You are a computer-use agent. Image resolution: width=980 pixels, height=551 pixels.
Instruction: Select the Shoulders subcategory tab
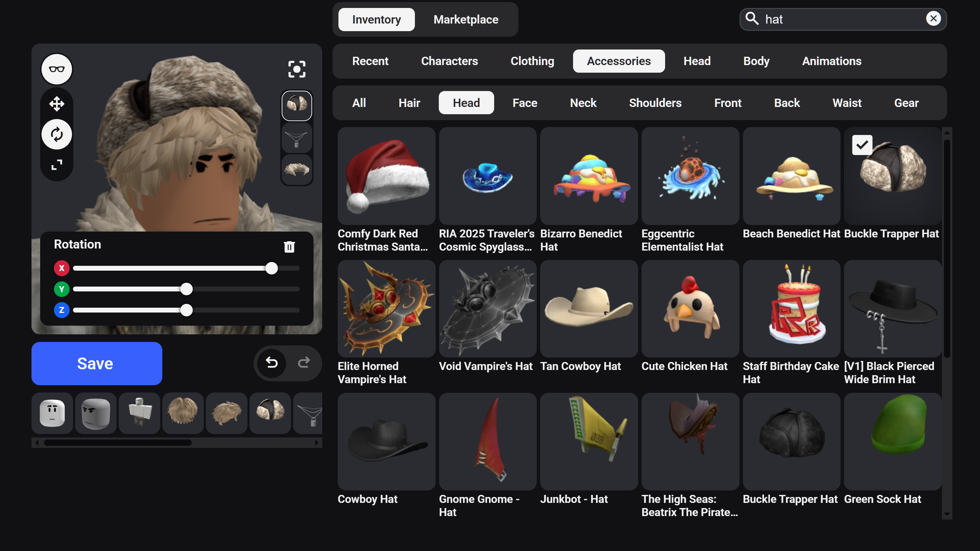655,103
